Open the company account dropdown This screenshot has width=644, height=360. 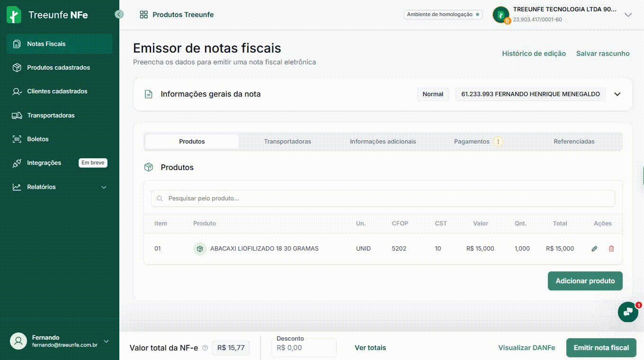click(628, 15)
